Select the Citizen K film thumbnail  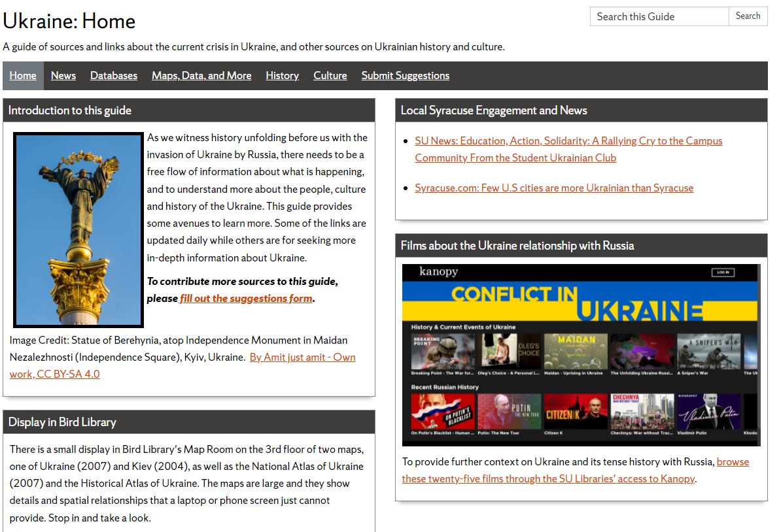click(576, 411)
